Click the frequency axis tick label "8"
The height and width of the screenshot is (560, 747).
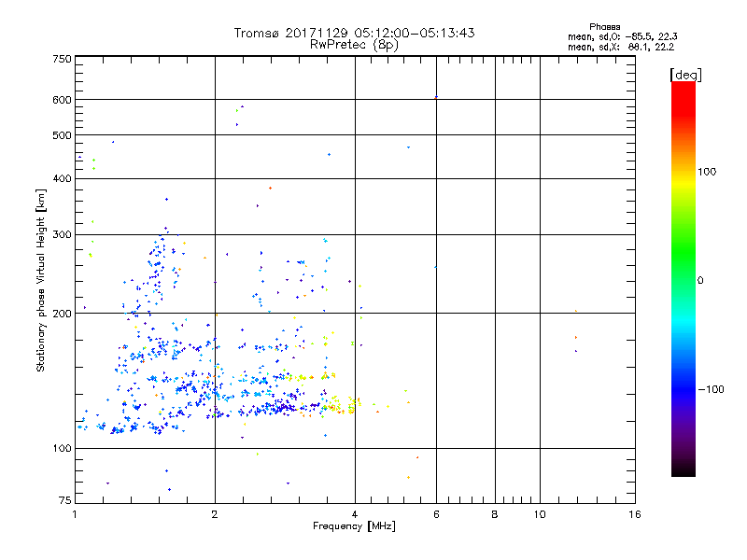point(495,514)
